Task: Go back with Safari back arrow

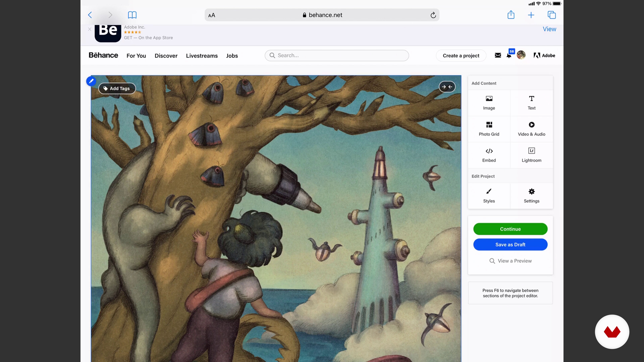Action: 90,15
